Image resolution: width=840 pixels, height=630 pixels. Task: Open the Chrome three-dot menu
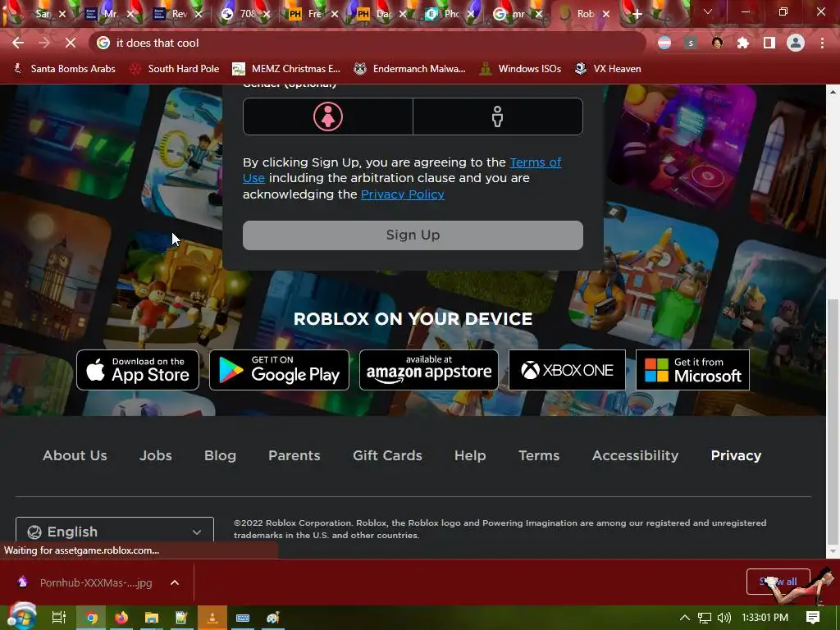(822, 43)
